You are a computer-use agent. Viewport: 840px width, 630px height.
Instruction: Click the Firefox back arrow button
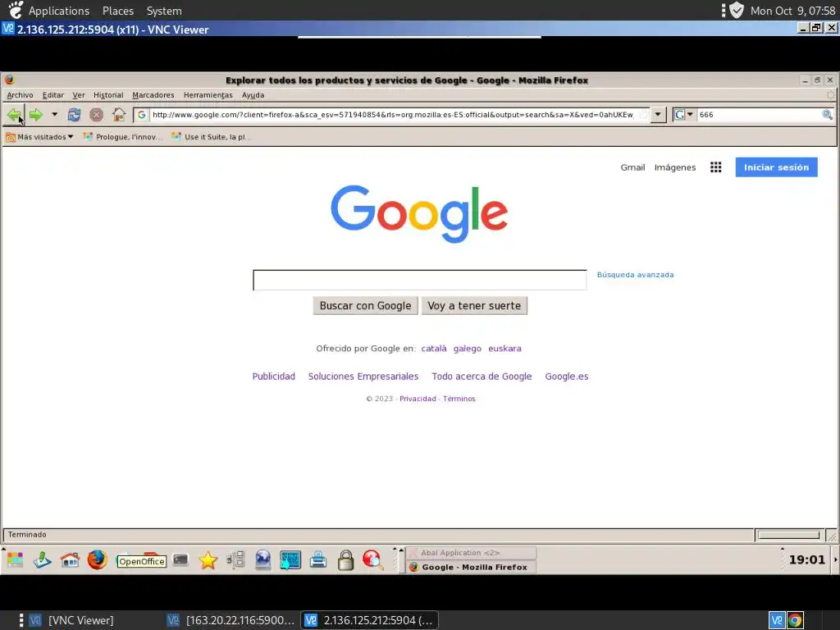[x=15, y=115]
